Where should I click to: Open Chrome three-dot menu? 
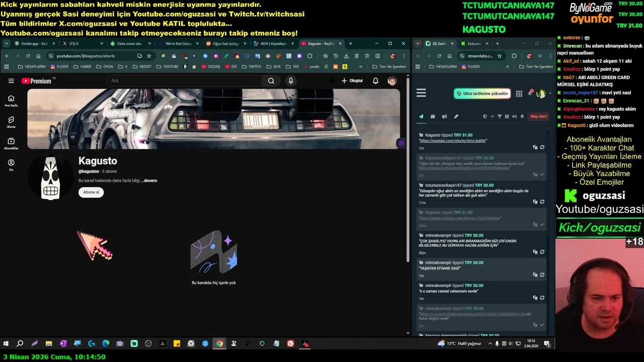click(x=404, y=56)
